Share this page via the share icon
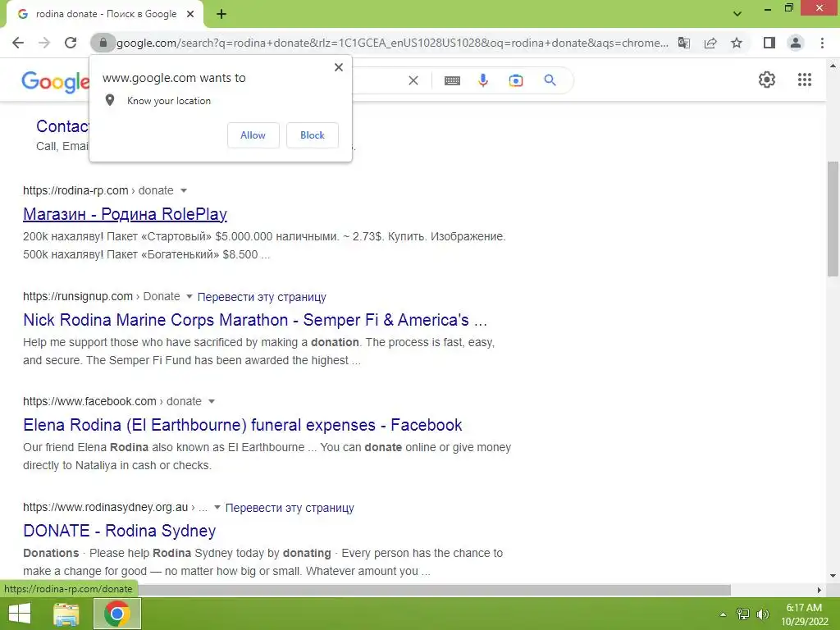 pyautogui.click(x=710, y=43)
